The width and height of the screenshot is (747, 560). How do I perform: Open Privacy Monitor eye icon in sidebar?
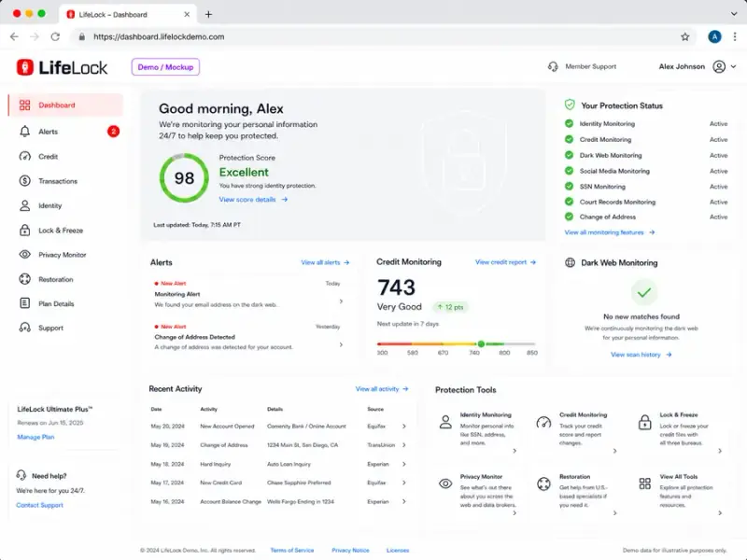coord(25,255)
